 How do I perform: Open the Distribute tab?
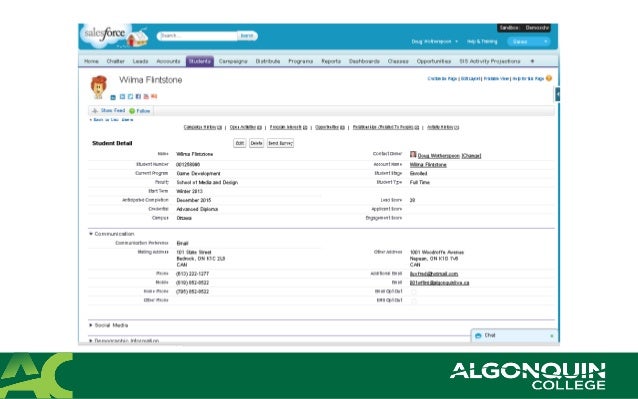[268, 61]
